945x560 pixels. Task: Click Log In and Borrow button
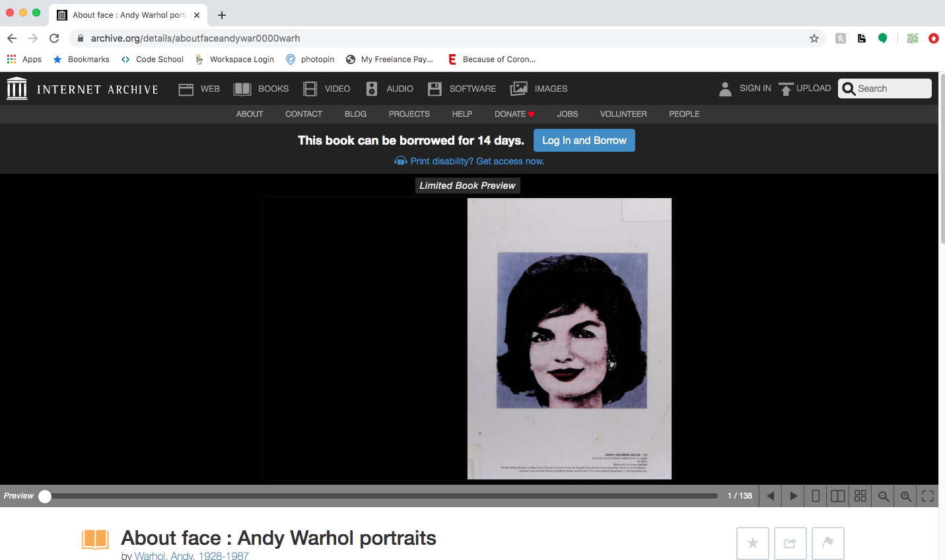pos(584,141)
